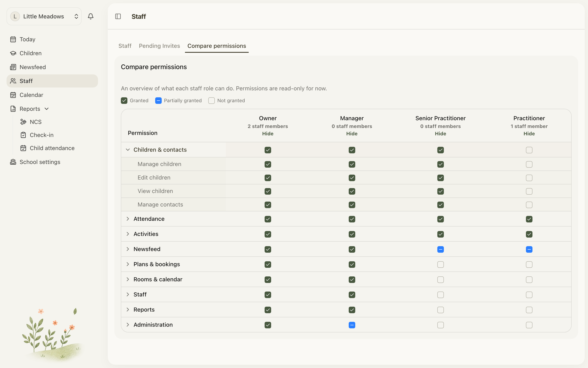Click the Child attendance calendar-check icon
Viewport: 588px width, 368px height.
pos(23,148)
